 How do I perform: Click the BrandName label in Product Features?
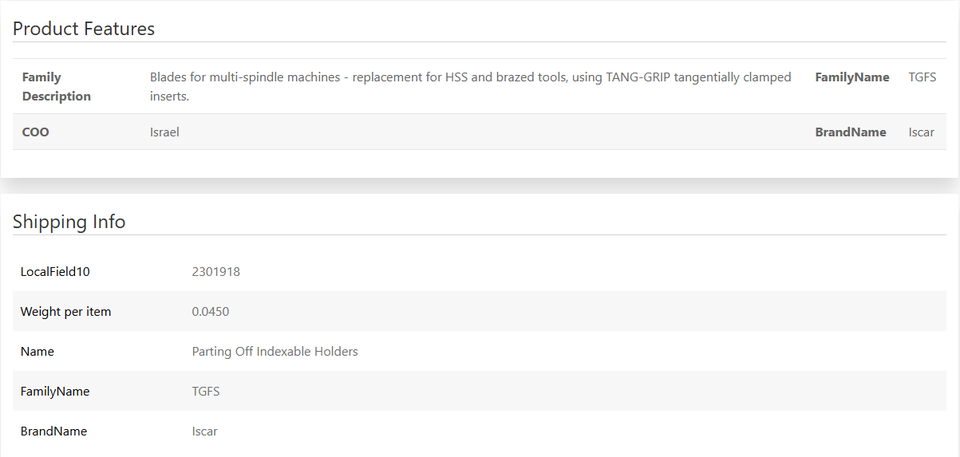point(850,132)
